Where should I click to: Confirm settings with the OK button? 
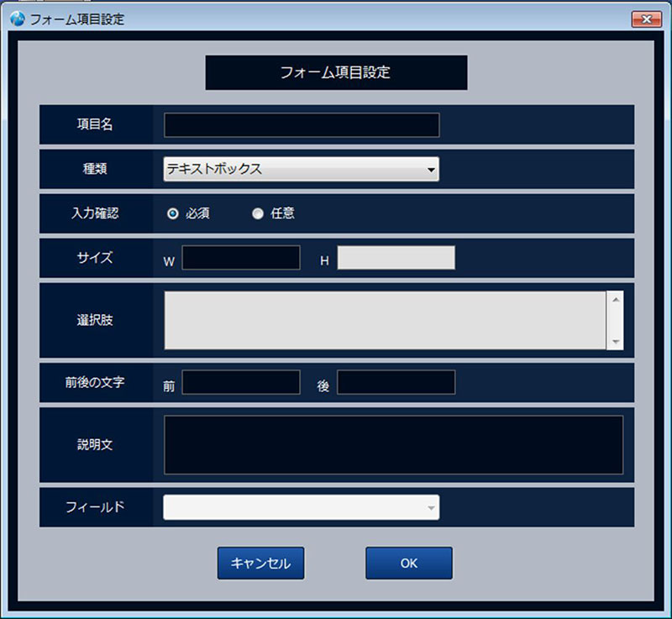point(409,563)
